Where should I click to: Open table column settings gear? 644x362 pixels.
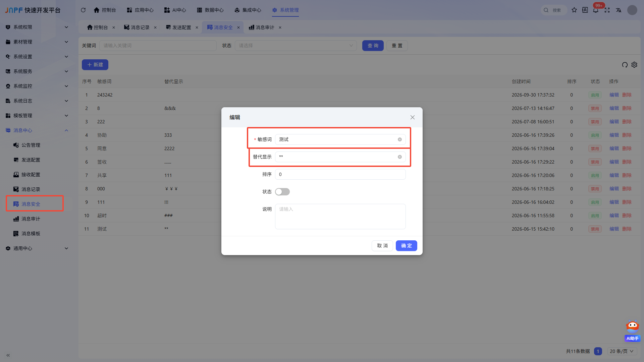point(634,65)
